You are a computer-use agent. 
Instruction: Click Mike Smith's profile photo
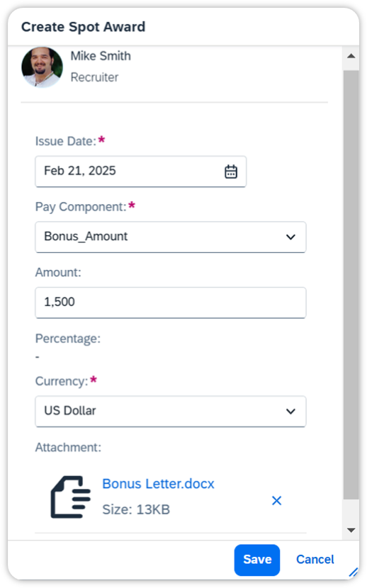(42, 67)
